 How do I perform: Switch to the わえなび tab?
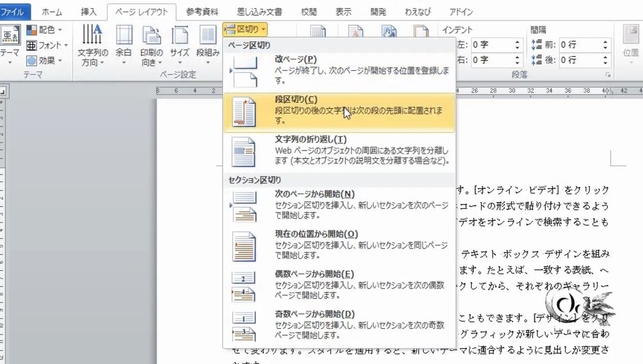click(x=418, y=12)
